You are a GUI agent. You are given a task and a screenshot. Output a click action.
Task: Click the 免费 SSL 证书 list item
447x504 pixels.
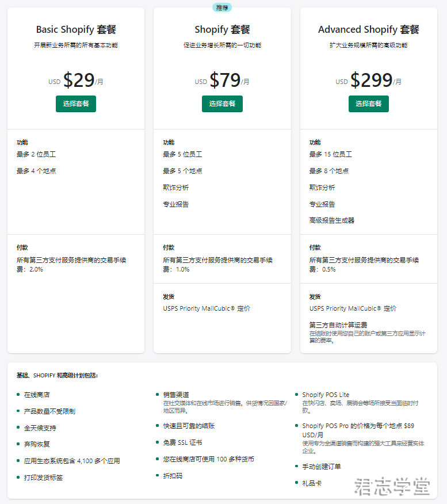(182, 442)
